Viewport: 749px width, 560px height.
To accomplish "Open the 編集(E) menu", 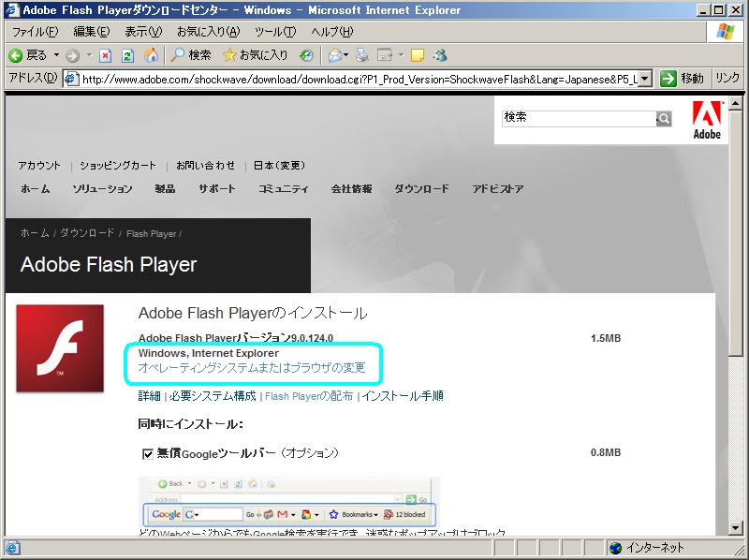I will pos(91,32).
